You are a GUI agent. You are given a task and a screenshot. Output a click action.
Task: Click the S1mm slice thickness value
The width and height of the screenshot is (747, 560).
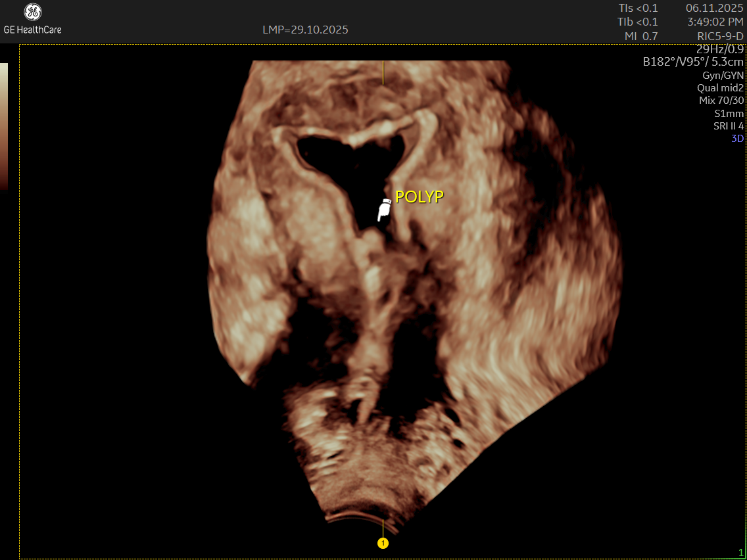(729, 114)
